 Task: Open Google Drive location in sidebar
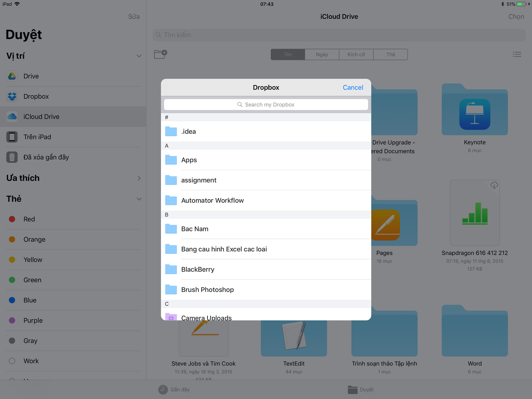(x=73, y=76)
